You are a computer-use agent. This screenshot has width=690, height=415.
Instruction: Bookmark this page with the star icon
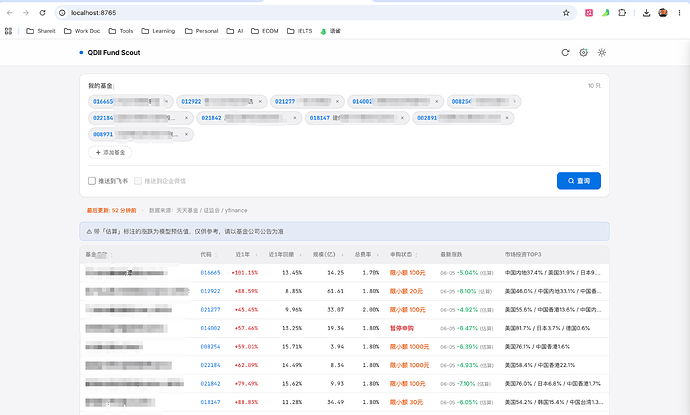[566, 13]
